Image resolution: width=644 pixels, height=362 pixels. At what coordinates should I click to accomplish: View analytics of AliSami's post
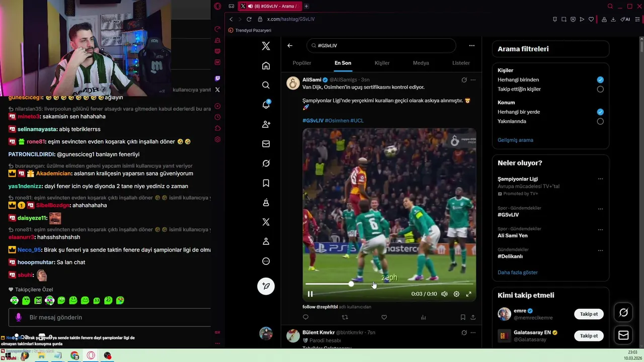[423, 317]
